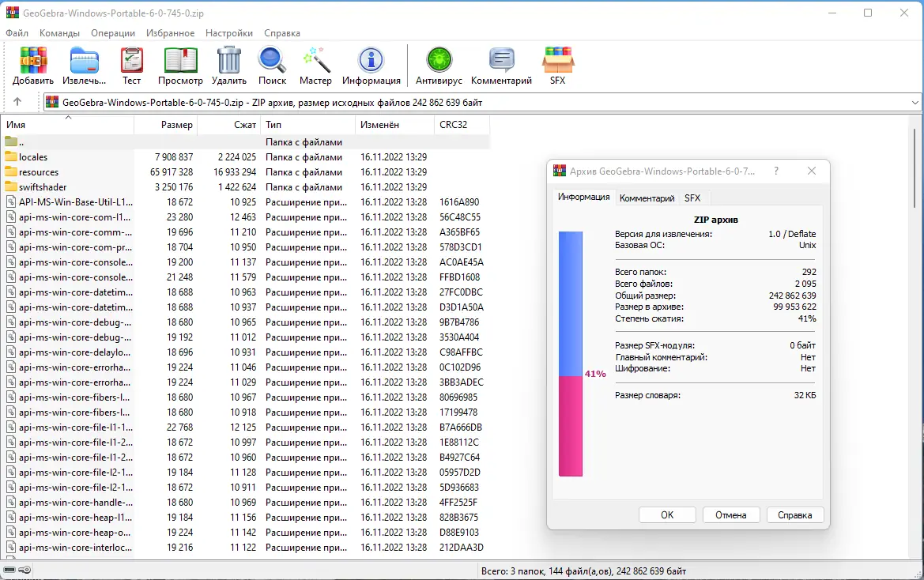The height and width of the screenshot is (580, 924).
Task: Run the Тест archive test icon
Action: 132,60
